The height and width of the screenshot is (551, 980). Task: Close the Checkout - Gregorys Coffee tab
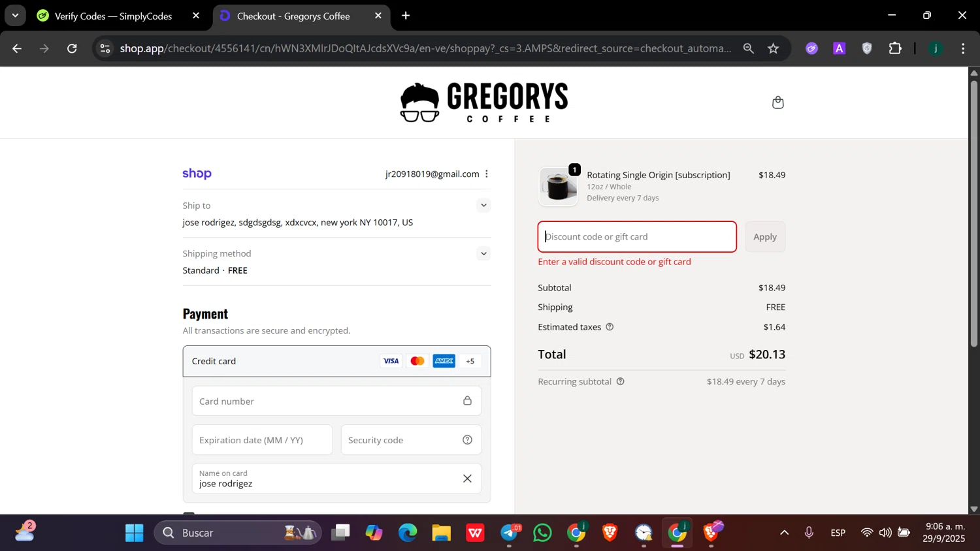pos(378,16)
